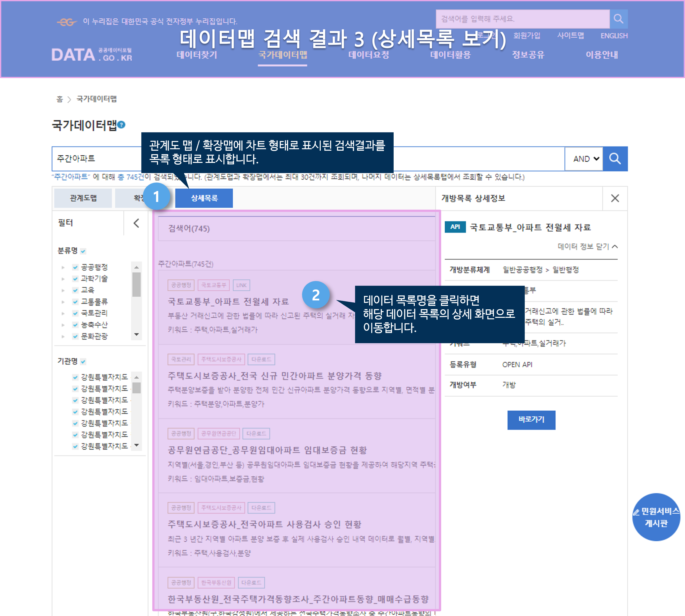685x616 pixels.
Task: Close the 개방목록 상세정보 panel
Action: [x=615, y=198]
